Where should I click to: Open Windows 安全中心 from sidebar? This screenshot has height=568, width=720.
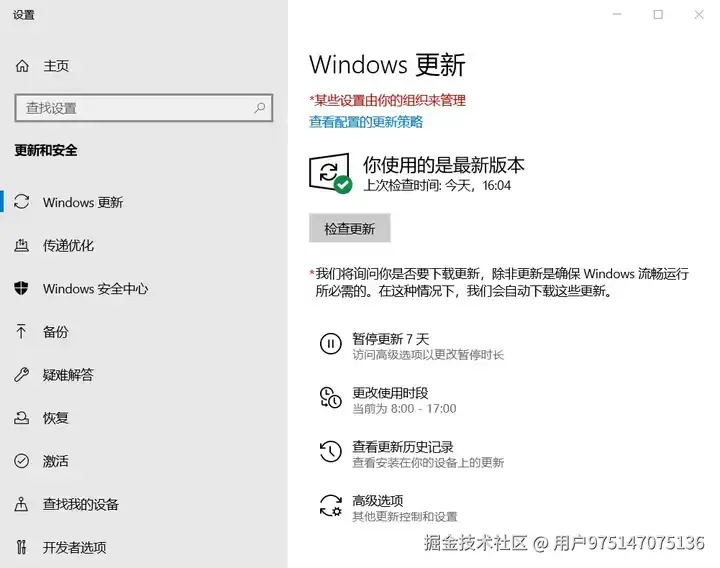(96, 289)
